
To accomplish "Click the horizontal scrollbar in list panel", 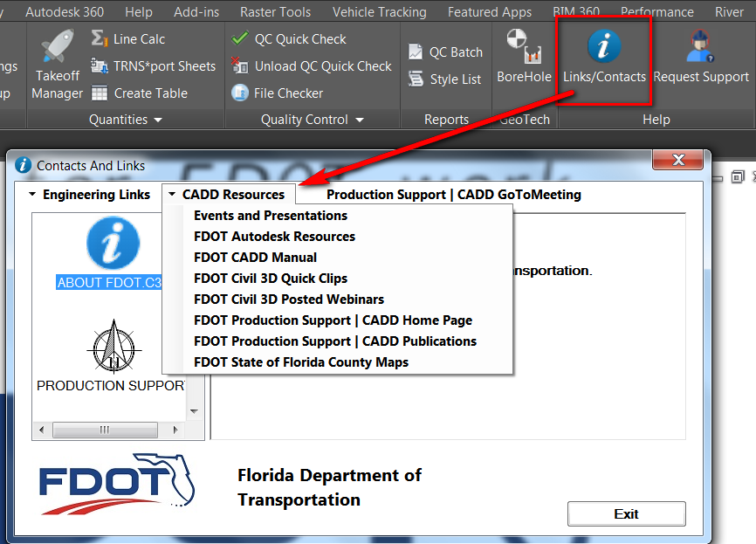I will coord(105,430).
